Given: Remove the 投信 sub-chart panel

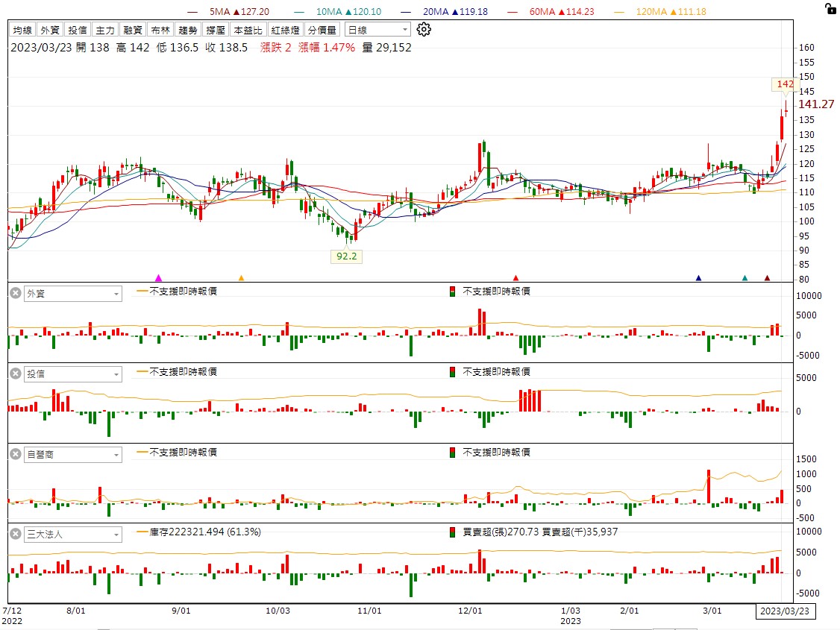Looking at the screenshot, I should 15,374.
